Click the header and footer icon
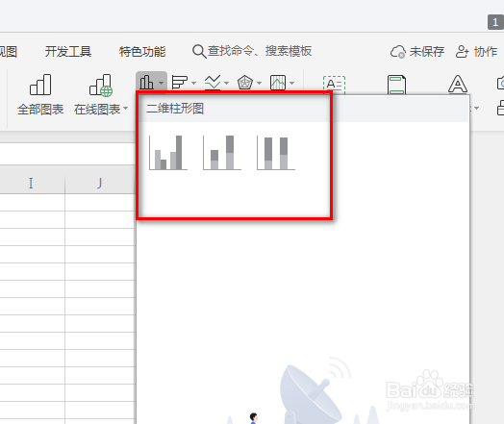 pos(396,85)
